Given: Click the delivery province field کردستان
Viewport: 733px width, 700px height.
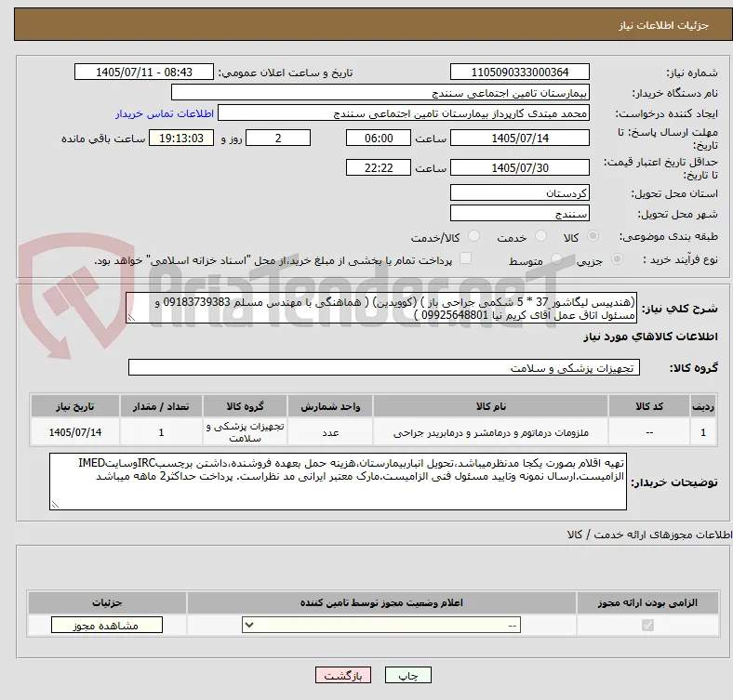Looking at the screenshot, I should (x=520, y=192).
